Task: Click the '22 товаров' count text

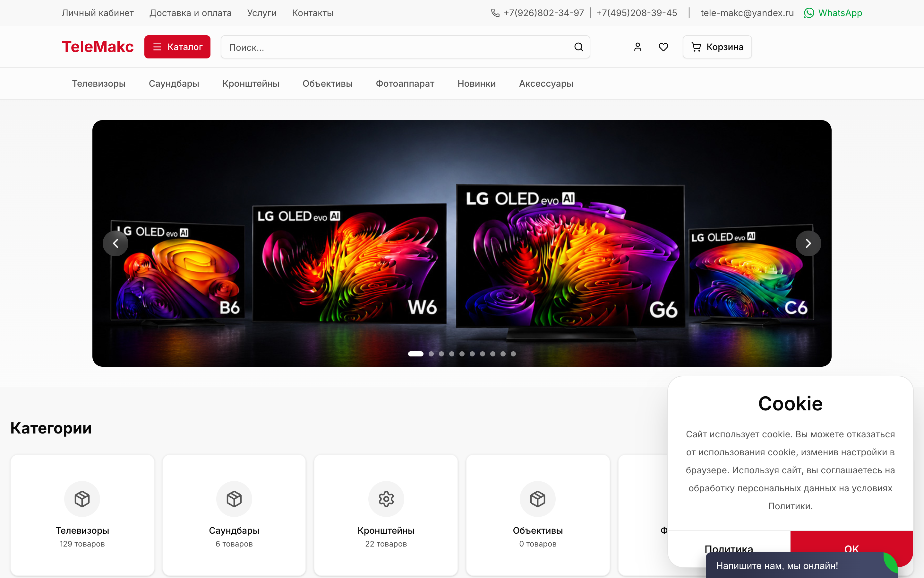Action: tap(386, 544)
